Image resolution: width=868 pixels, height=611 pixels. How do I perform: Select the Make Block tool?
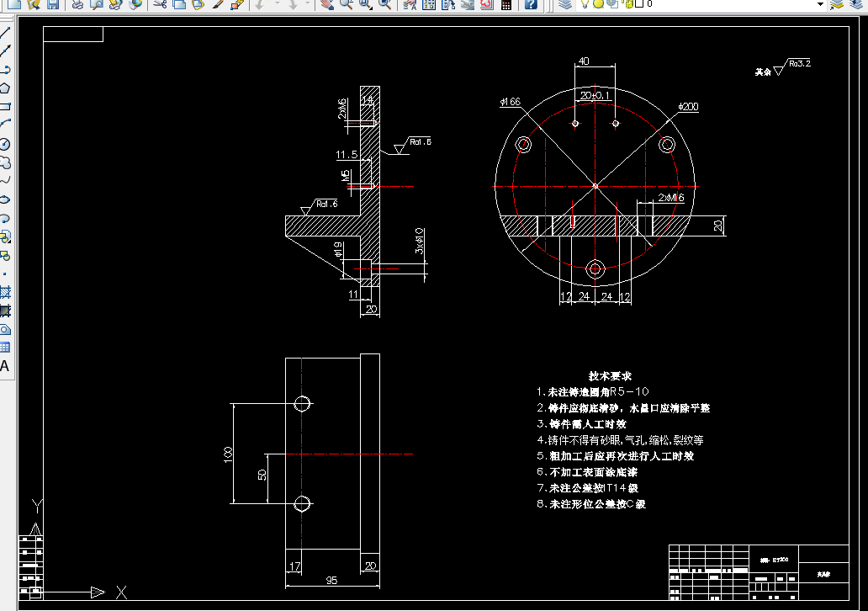5,256
